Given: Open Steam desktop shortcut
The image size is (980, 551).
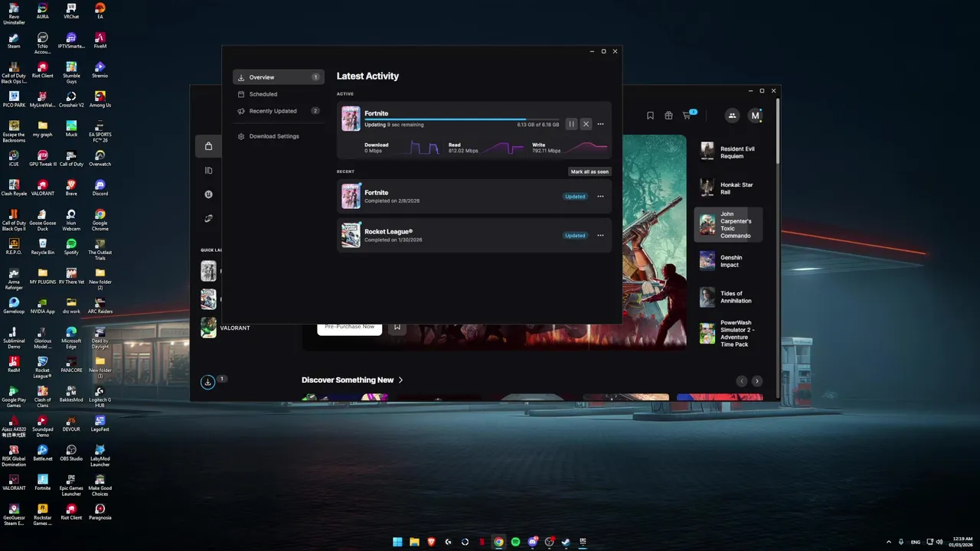Looking at the screenshot, I should (x=14, y=40).
